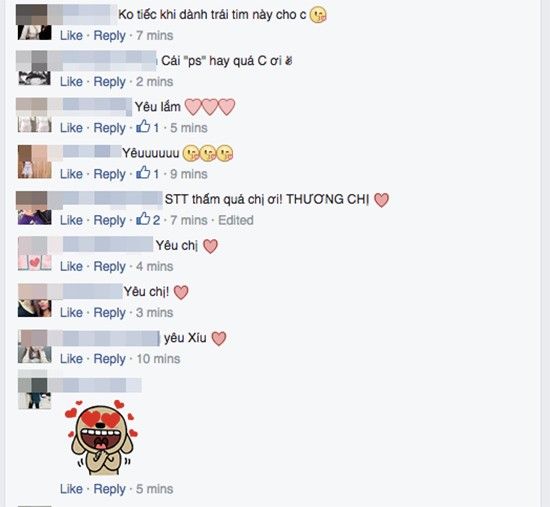Click the thumbs-up icon on "Yêuuuuuu" comment
This screenshot has height=507, width=550.
(143, 173)
